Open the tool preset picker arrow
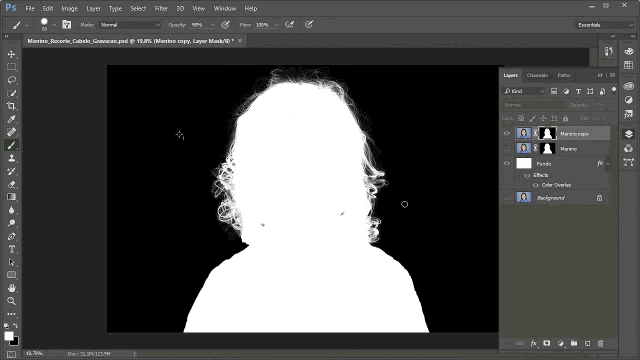Image resolution: width=640 pixels, height=360 pixels. pyautogui.click(x=27, y=25)
